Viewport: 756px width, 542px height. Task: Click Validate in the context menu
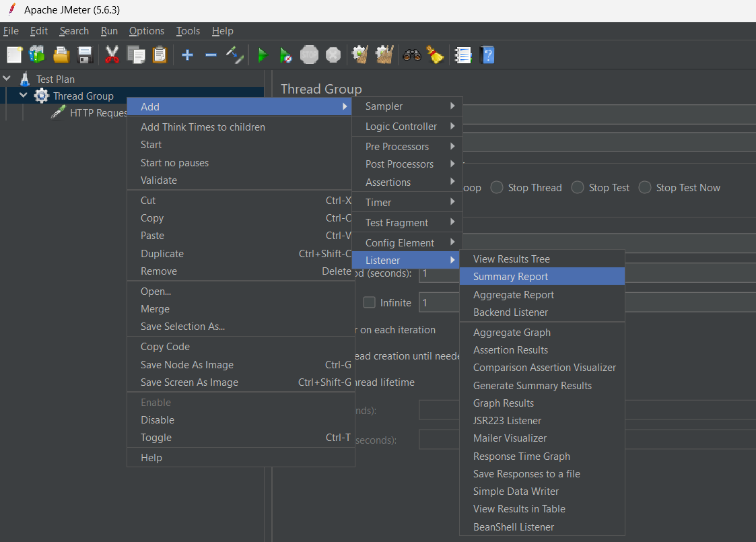click(240, 180)
